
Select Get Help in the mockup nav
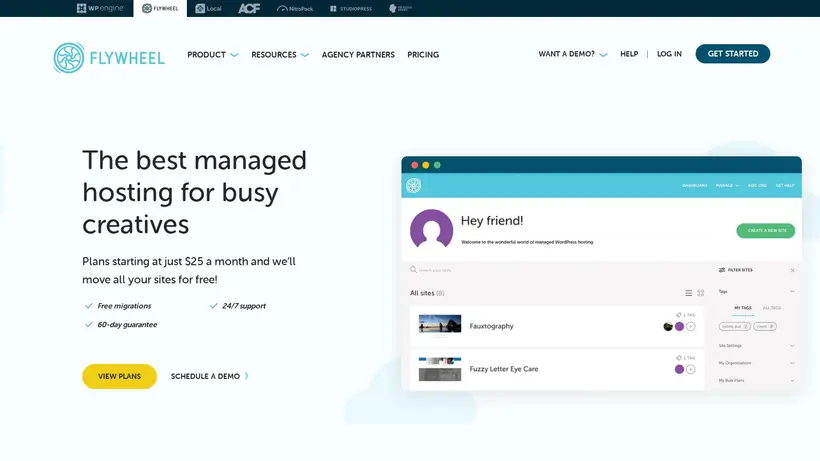tap(785, 186)
